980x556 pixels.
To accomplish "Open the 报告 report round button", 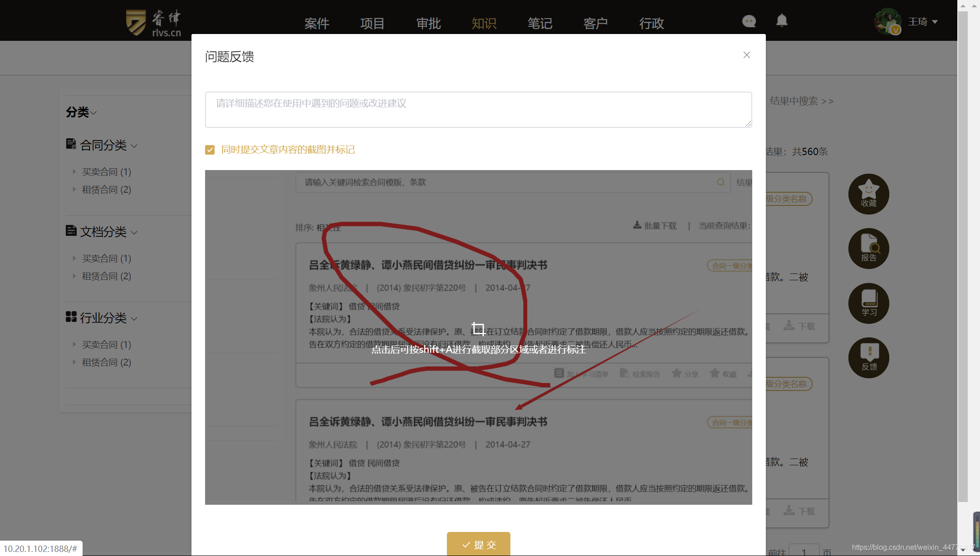I will (x=868, y=249).
